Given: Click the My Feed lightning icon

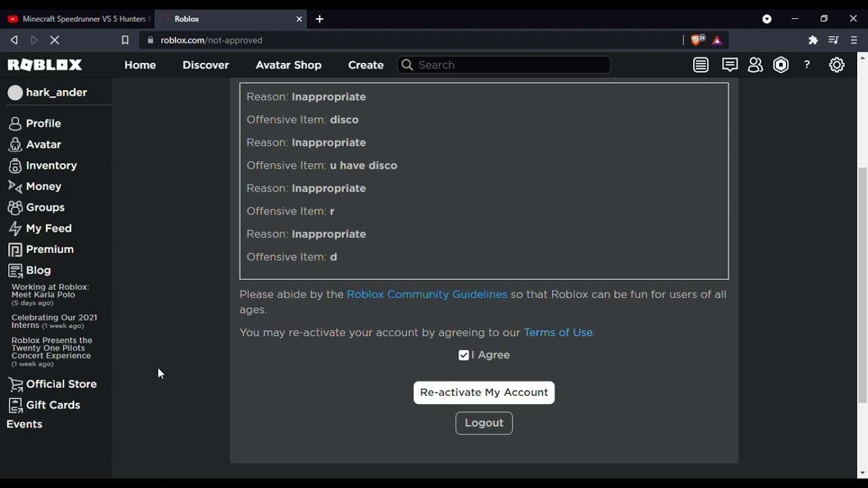Looking at the screenshot, I should 15,229.
